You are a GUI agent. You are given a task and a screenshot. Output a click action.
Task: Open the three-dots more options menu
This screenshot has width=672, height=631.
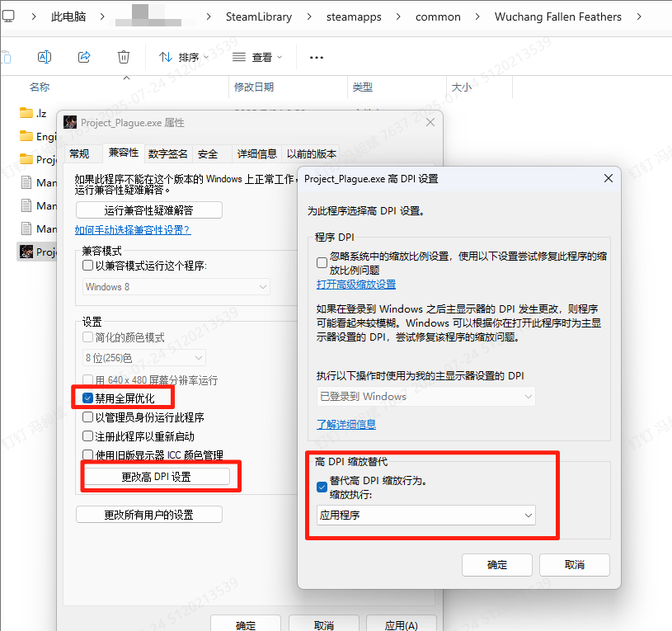click(317, 57)
